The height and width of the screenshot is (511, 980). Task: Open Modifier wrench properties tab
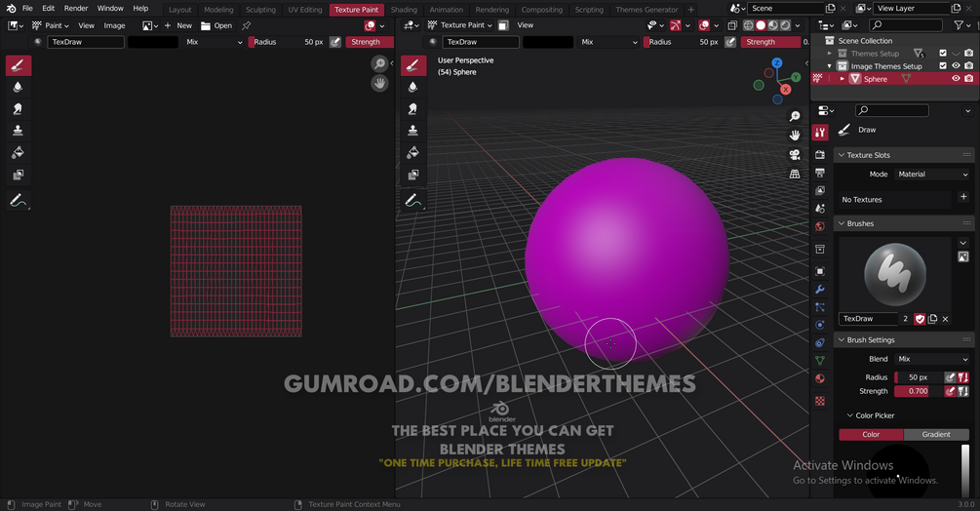(820, 290)
